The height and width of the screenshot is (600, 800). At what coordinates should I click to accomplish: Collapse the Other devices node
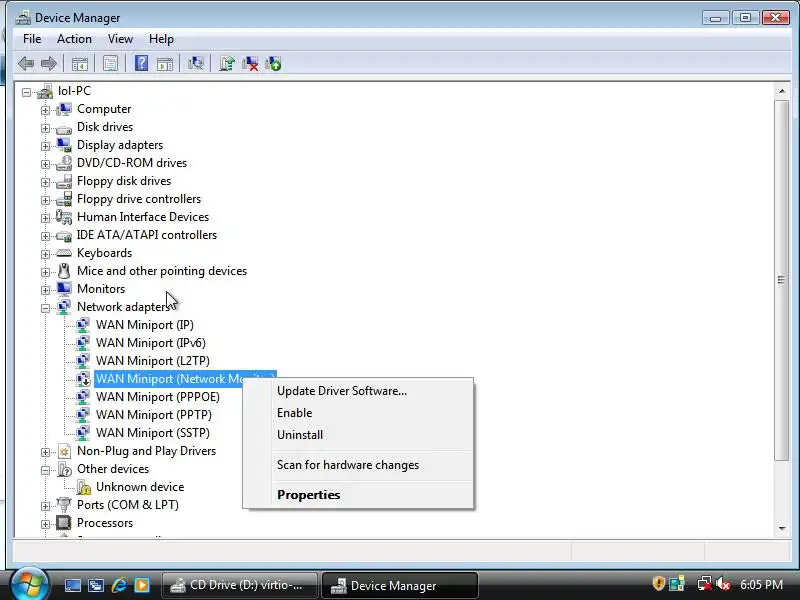point(45,470)
